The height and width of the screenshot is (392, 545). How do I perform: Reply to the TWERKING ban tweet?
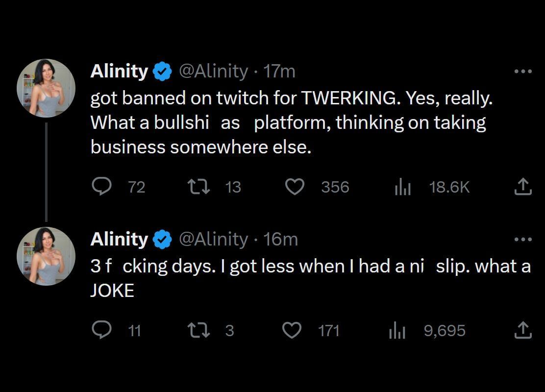click(x=102, y=187)
